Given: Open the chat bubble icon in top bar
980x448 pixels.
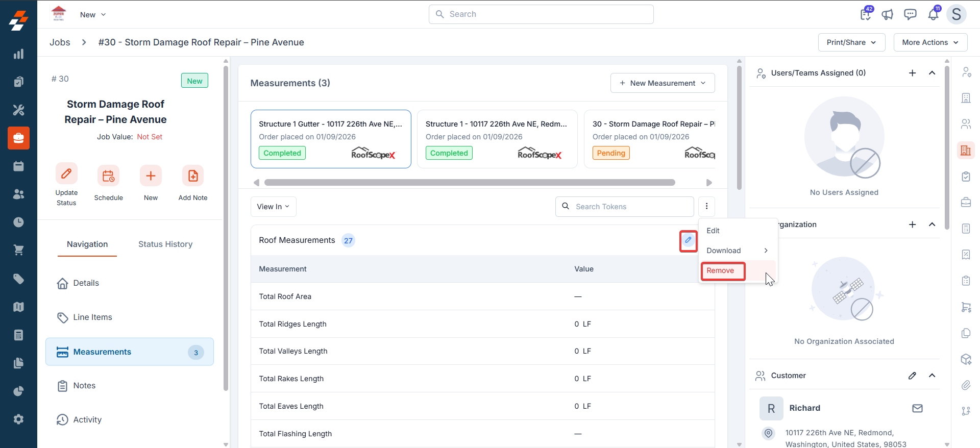Looking at the screenshot, I should [x=910, y=14].
